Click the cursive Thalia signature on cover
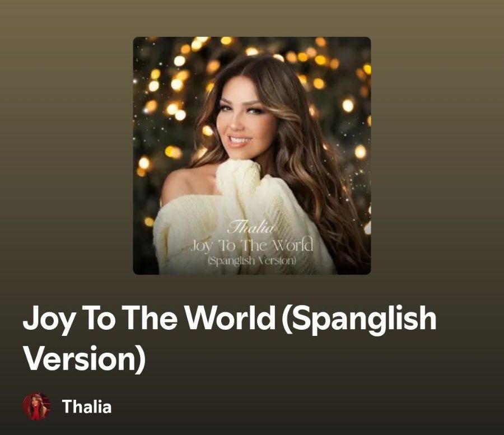 click(251, 228)
